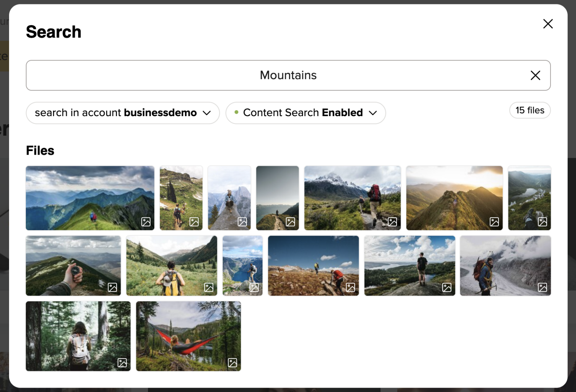Click image icon on yellow backpack photo

tap(209, 287)
